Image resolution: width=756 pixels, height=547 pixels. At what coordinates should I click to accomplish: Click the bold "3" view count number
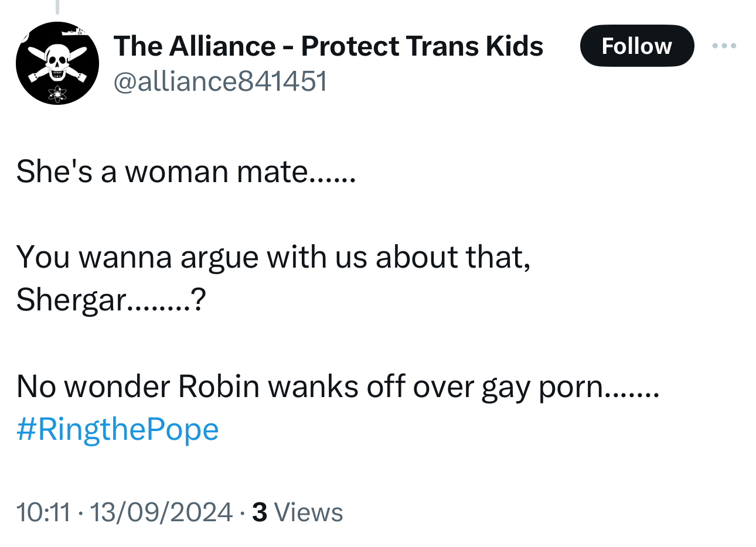tap(260, 512)
